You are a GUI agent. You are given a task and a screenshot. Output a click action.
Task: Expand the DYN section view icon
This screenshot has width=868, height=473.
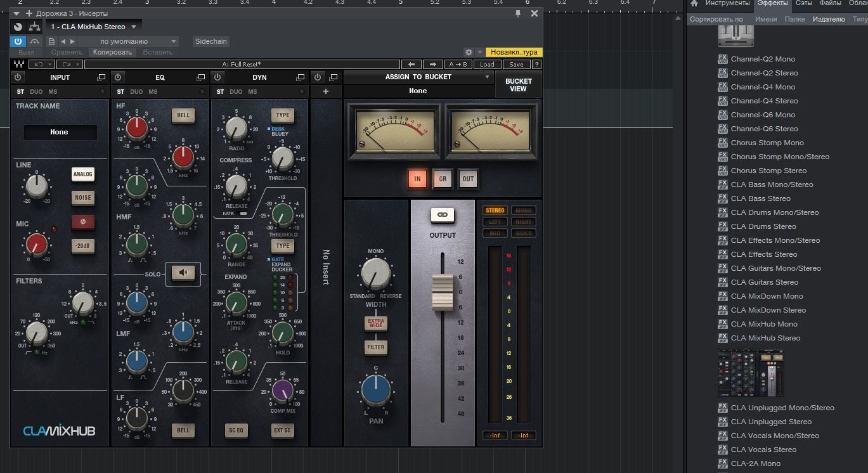pos(301,77)
